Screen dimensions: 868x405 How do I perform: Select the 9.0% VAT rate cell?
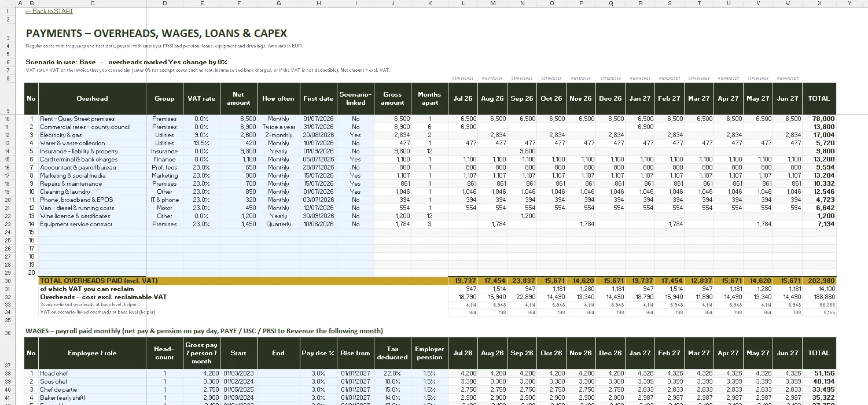click(201, 135)
